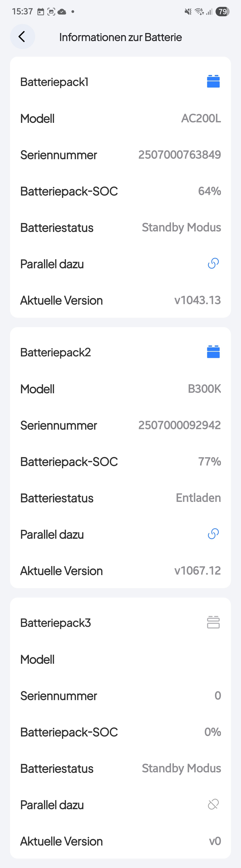This screenshot has height=868, width=241.
Task: Tap Batteriepack2 SOC 77% value
Action: pyautogui.click(x=209, y=462)
